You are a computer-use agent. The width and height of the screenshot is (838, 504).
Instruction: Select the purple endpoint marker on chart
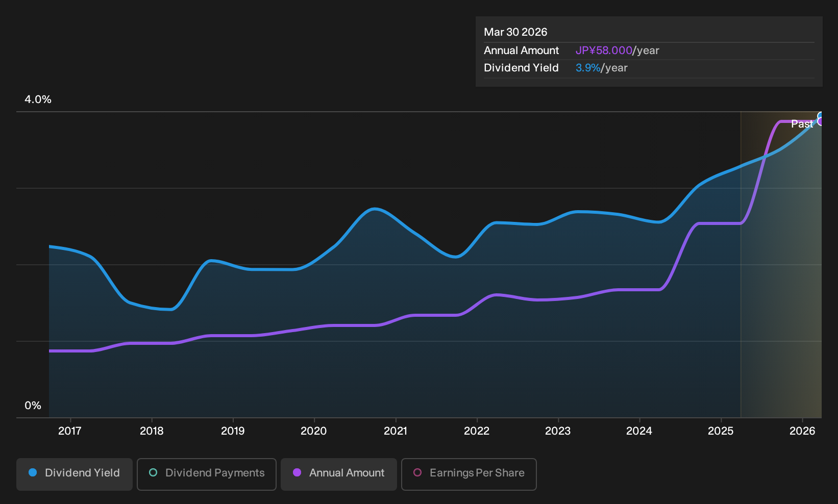(821, 121)
